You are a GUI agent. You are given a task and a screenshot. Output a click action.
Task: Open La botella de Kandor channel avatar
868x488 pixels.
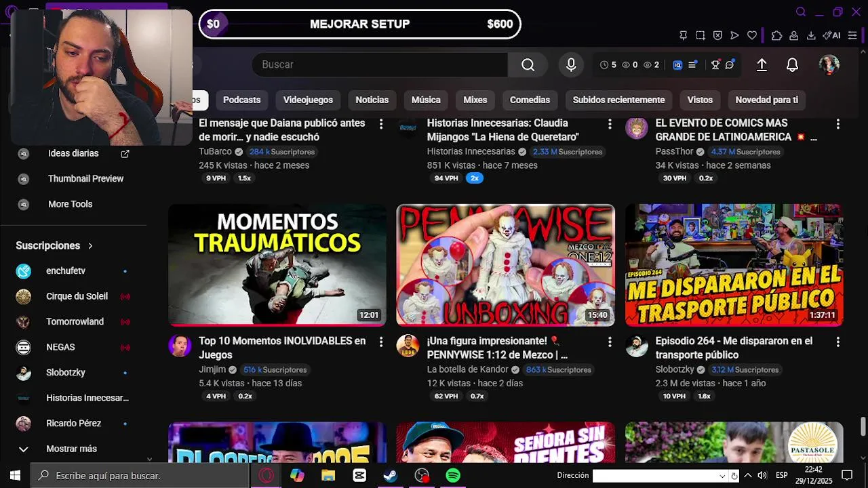click(408, 346)
